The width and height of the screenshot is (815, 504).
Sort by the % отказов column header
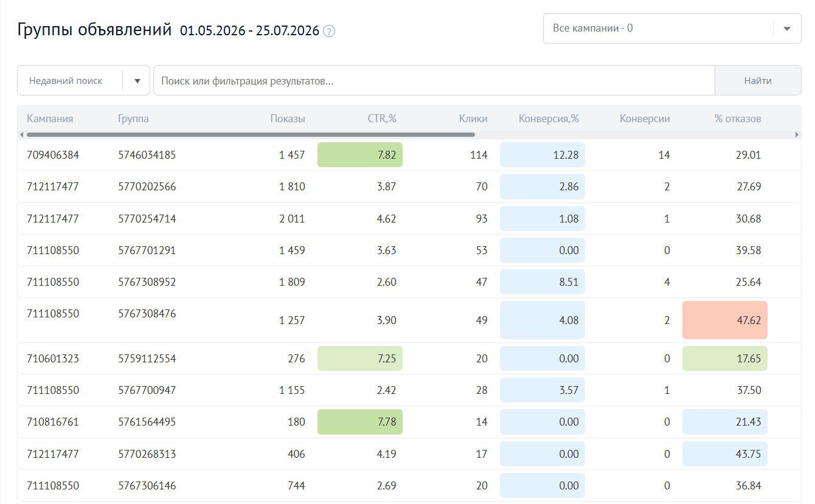coord(738,119)
